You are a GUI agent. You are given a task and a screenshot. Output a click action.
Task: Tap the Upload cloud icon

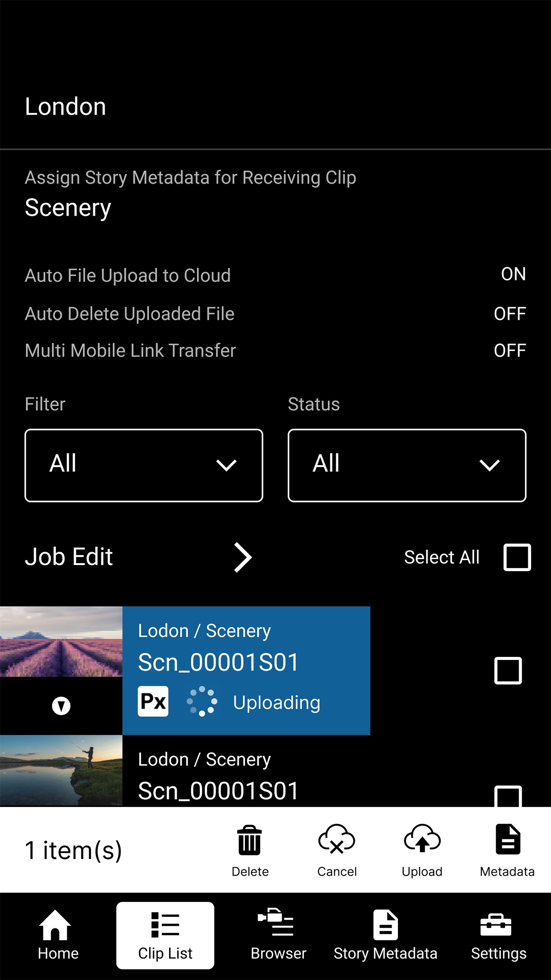[422, 838]
